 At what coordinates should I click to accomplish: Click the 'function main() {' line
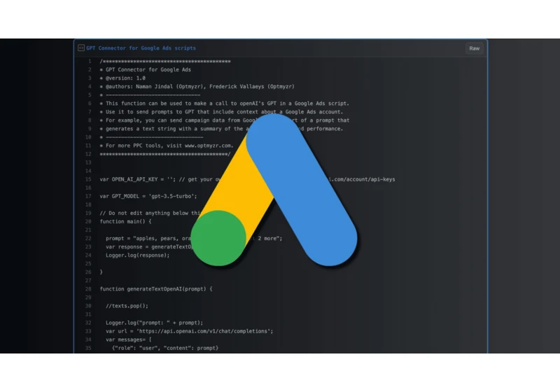(125, 222)
